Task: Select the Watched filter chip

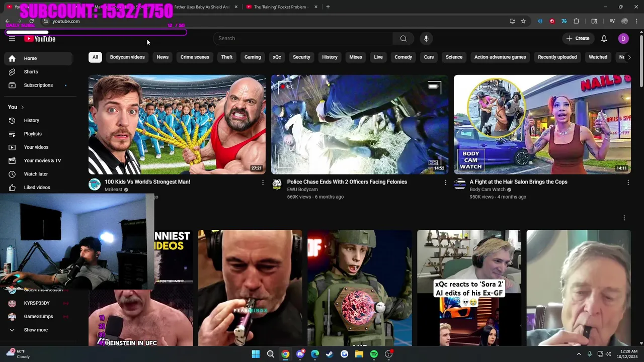Action: pyautogui.click(x=598, y=57)
